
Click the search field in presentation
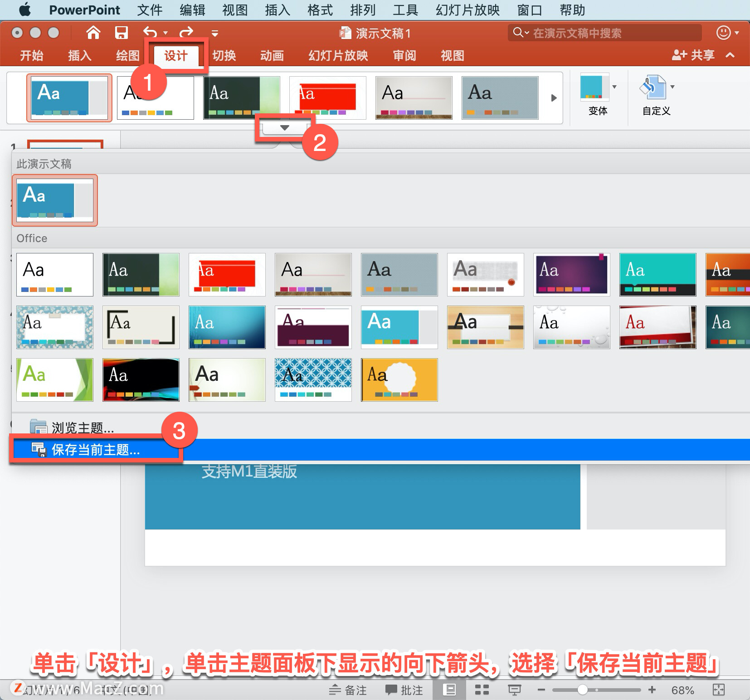pyautogui.click(x=604, y=33)
